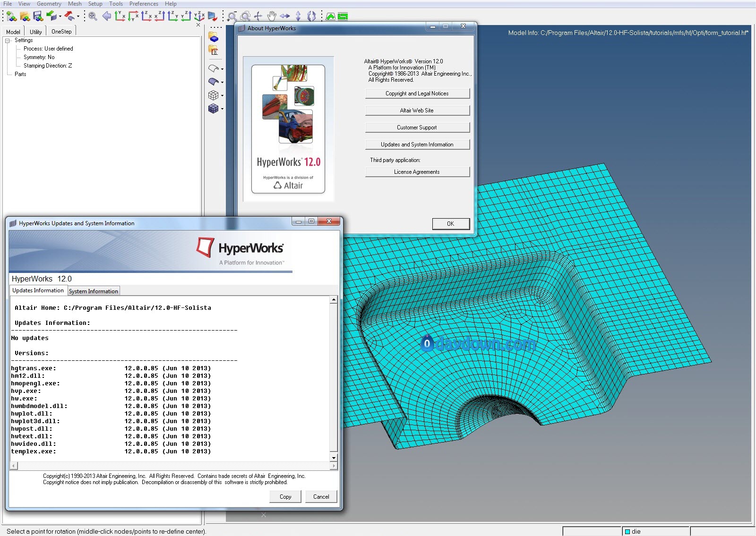756x536 pixels.
Task: Select the XZ plane view icon
Action: point(146,17)
